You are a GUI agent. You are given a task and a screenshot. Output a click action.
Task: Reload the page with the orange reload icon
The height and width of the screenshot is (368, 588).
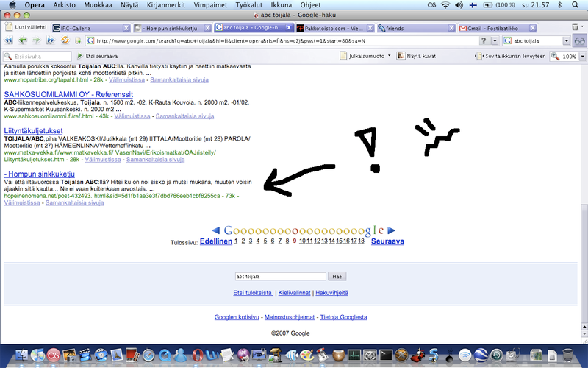[65, 40]
